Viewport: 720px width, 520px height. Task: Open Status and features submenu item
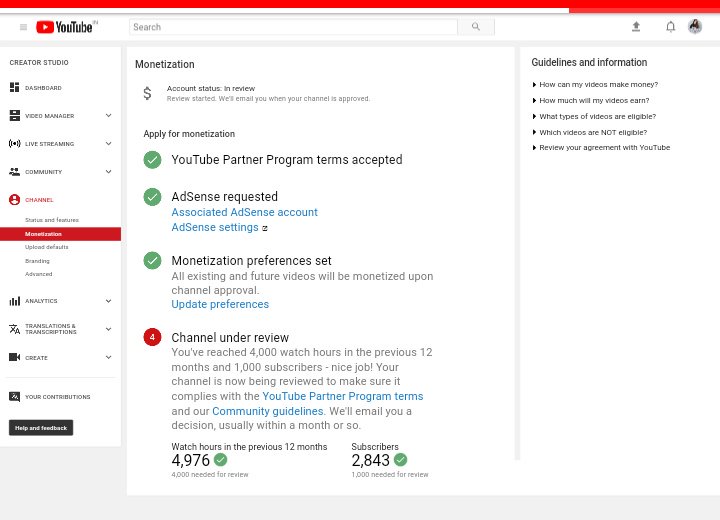(52, 220)
